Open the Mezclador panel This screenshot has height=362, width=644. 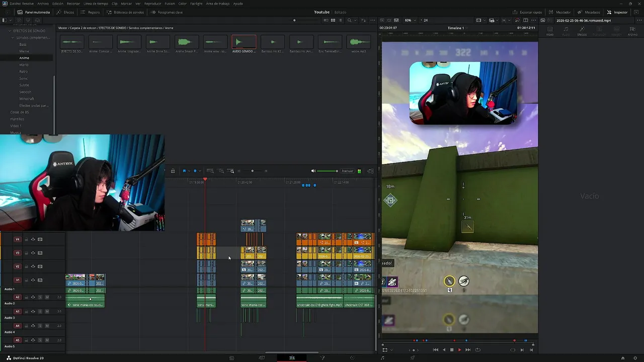[x=560, y=12]
